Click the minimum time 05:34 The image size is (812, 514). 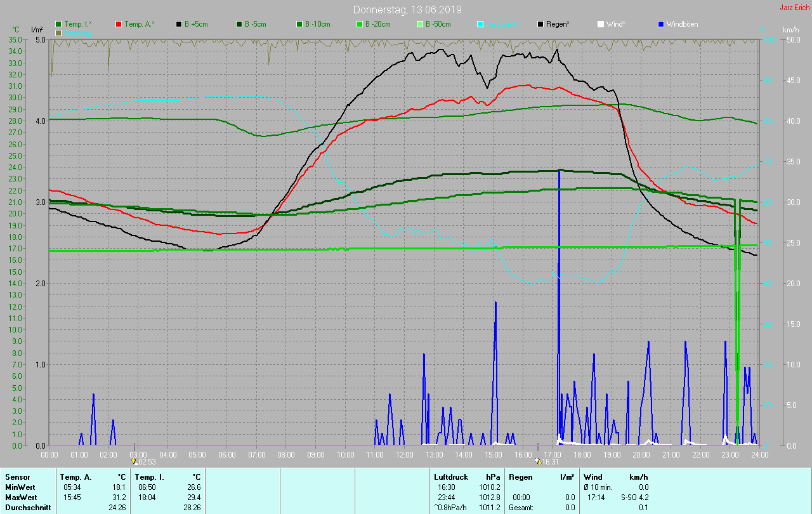point(72,487)
